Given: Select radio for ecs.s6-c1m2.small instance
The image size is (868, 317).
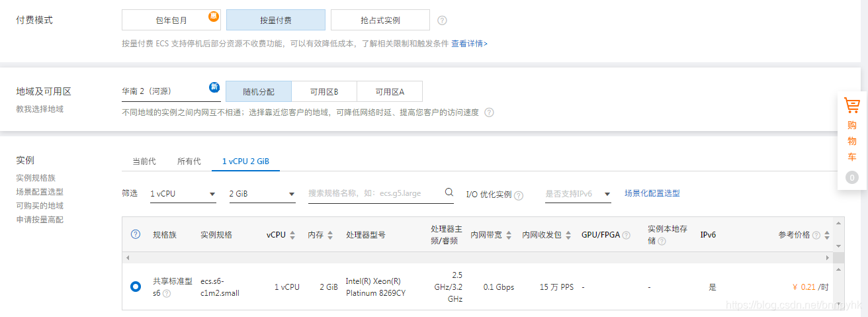Looking at the screenshot, I should 136,287.
